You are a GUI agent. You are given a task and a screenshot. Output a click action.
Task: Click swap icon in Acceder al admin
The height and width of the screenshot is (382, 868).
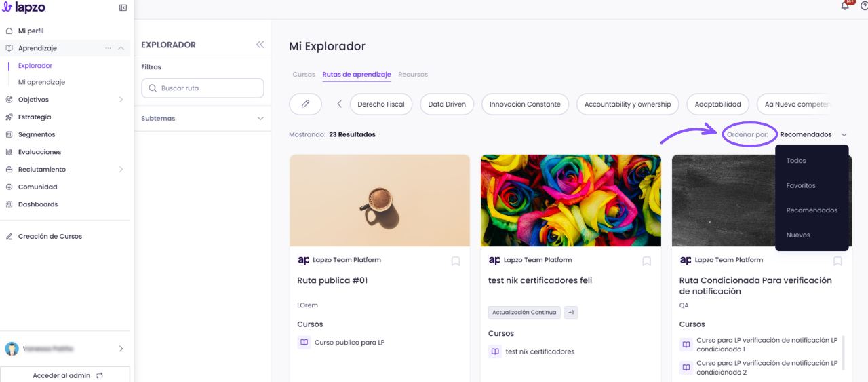click(100, 375)
